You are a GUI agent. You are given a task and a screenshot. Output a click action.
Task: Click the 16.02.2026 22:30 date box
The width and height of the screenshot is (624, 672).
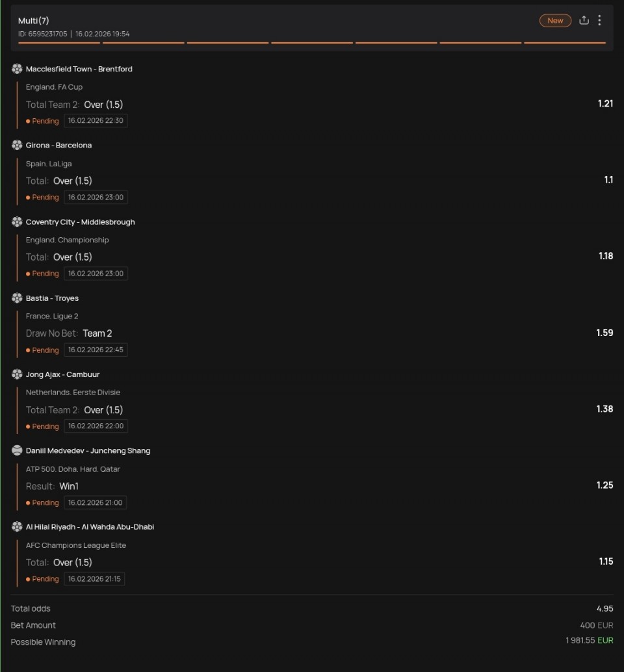(x=96, y=121)
